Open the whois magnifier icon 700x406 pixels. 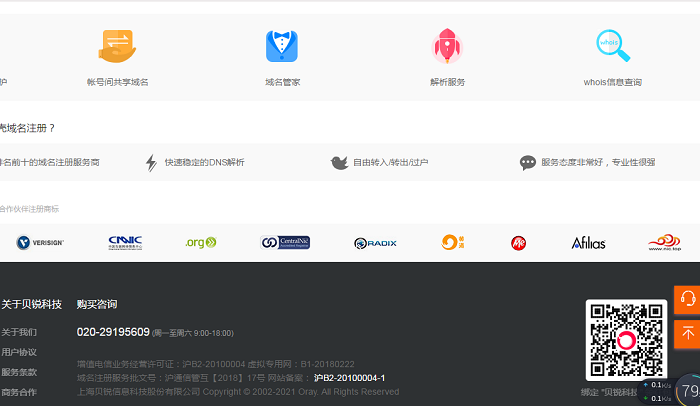(x=612, y=45)
